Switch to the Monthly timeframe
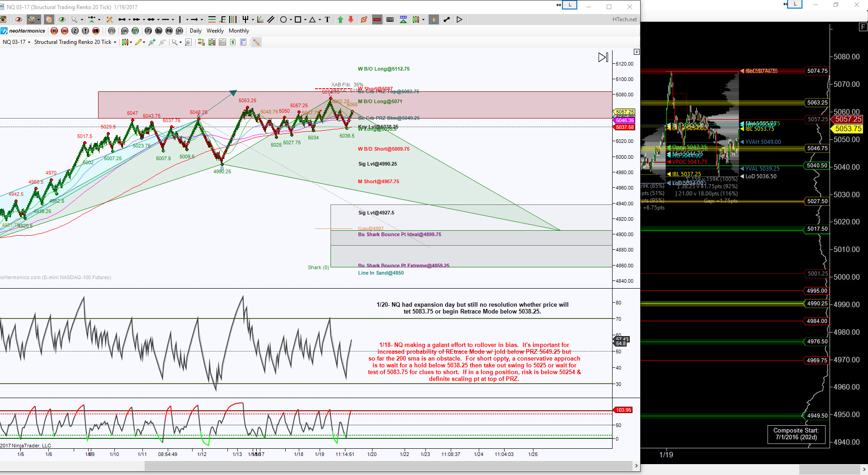This screenshot has height=475, width=868. click(x=239, y=31)
